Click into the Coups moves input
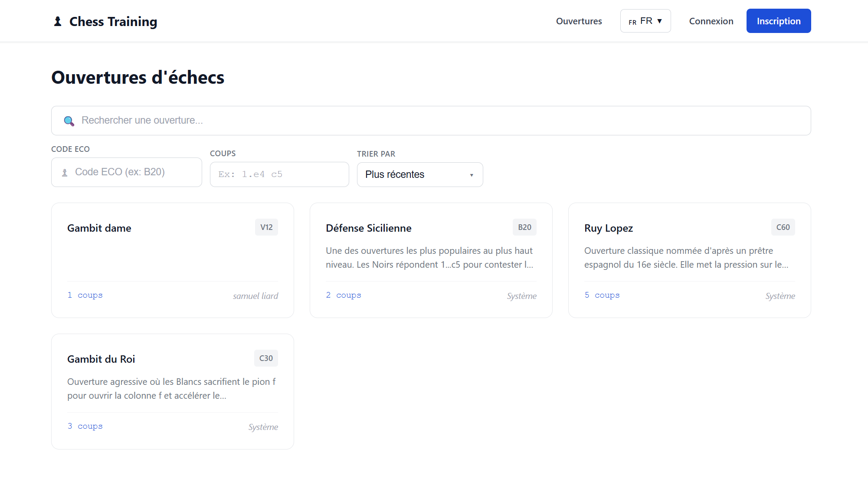The image size is (868, 492). coord(279,174)
